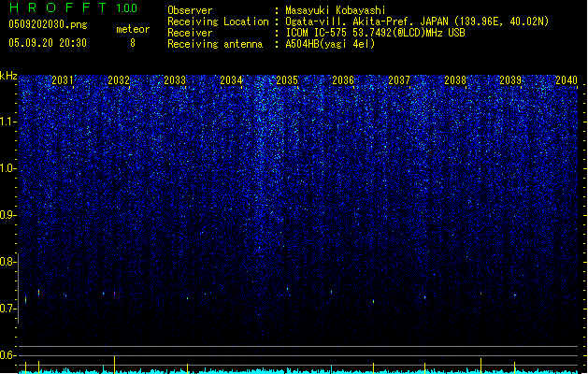This screenshot has height=374, width=588.
Task: Click the Receiving antenna label
Action: pyautogui.click(x=215, y=44)
